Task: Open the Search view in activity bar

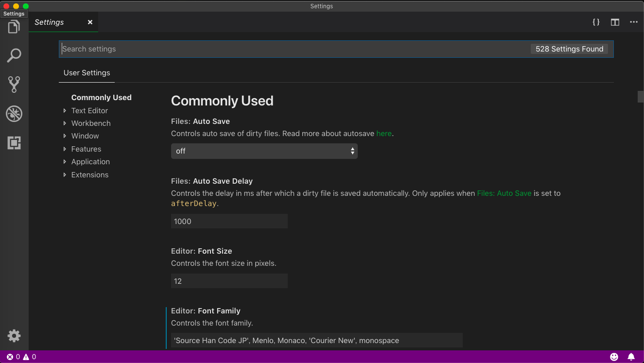Action: (14, 55)
